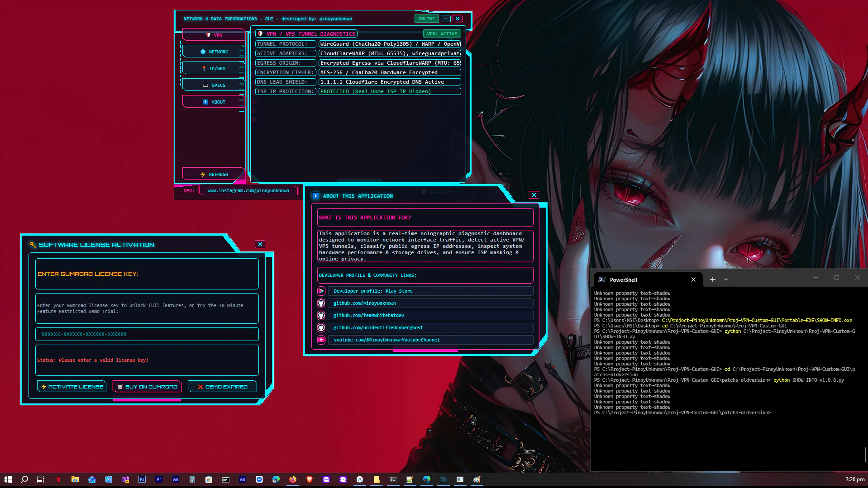
Task: Open a new terminal tab with plus
Action: point(712,280)
